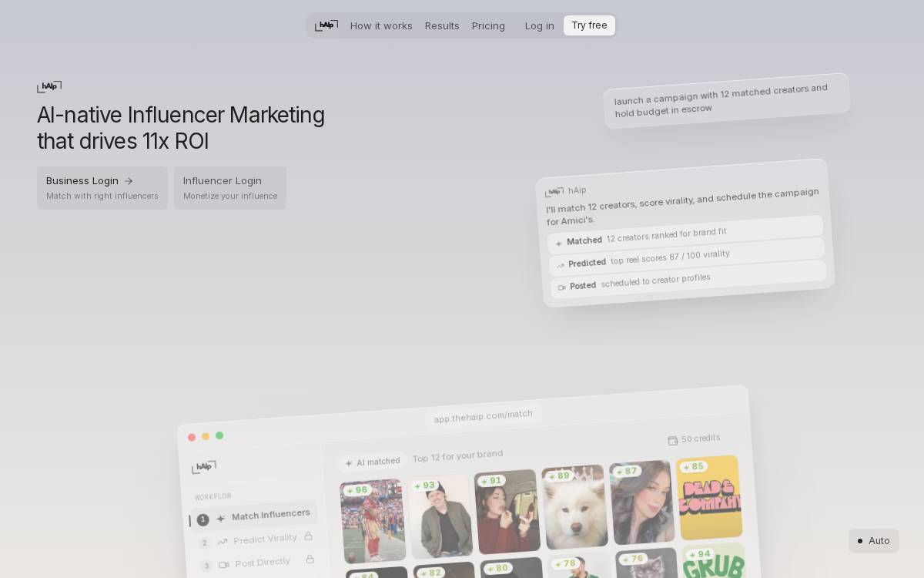Open the creator thumbnail scored 91
The height and width of the screenshot is (578, 924).
(x=508, y=512)
